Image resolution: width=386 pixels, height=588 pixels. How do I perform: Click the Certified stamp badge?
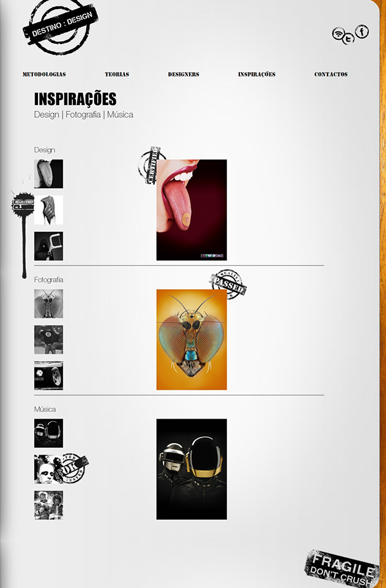tap(151, 166)
